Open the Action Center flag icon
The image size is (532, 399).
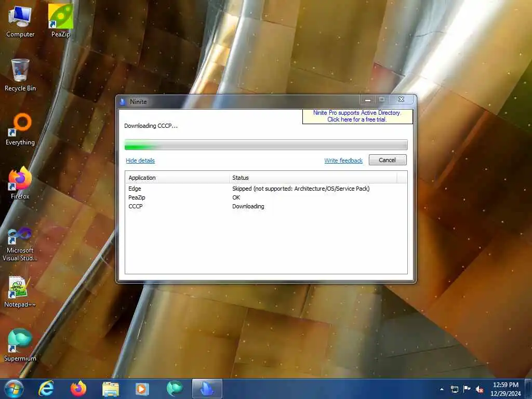click(467, 389)
